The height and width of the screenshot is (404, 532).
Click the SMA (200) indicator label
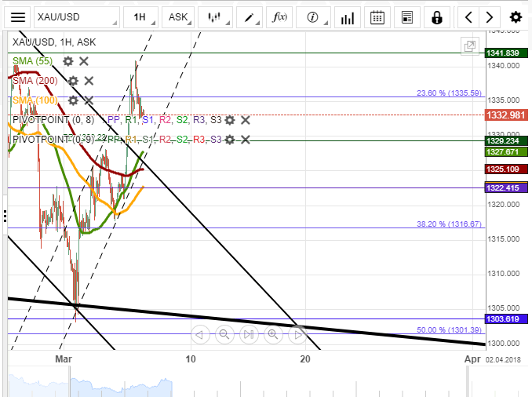coord(35,81)
